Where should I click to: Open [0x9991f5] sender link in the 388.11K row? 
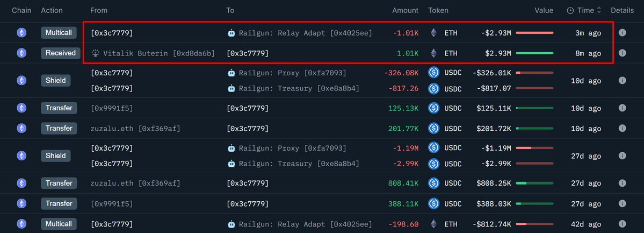(x=112, y=204)
